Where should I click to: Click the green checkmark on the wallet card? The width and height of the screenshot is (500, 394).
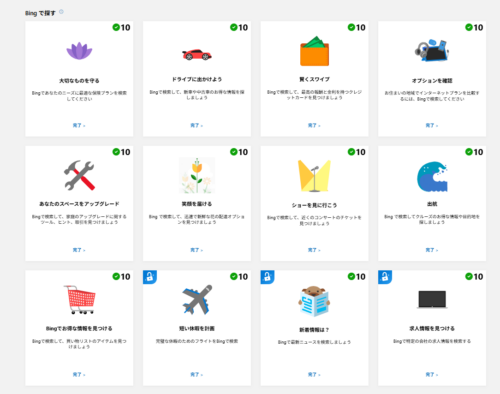(351, 27)
